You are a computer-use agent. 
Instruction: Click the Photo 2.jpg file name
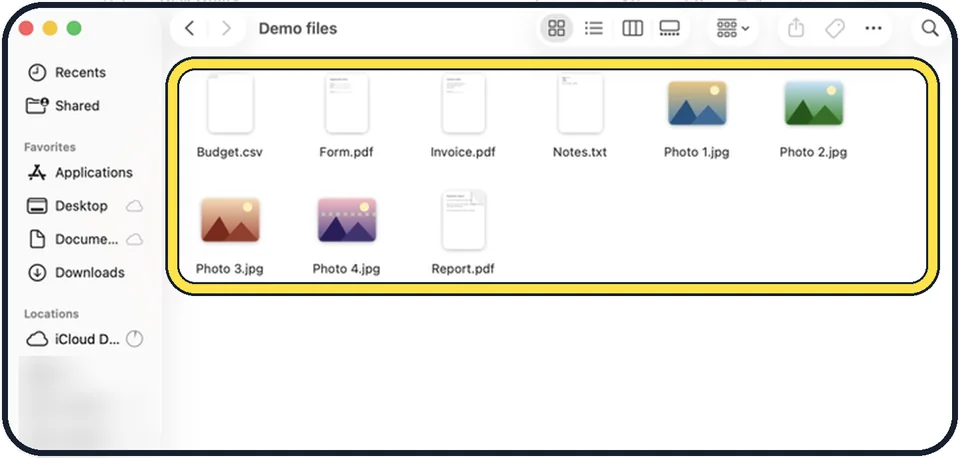(x=813, y=152)
